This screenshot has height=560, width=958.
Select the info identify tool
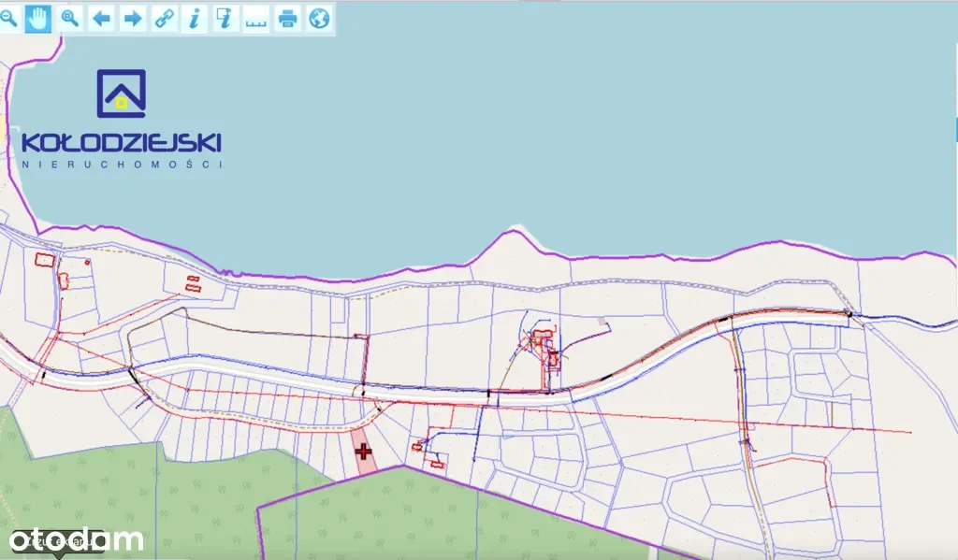pos(195,18)
